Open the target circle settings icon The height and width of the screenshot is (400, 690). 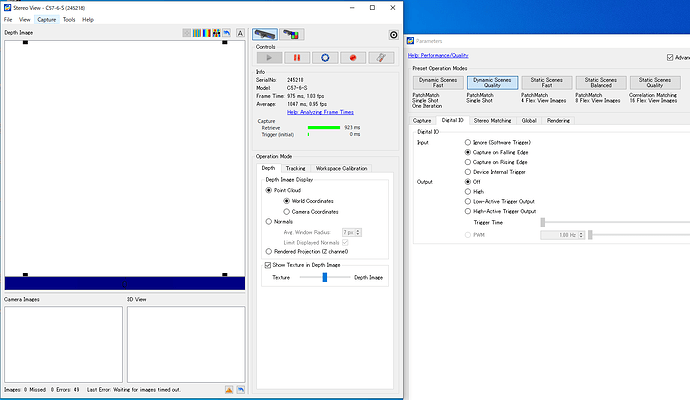click(393, 35)
